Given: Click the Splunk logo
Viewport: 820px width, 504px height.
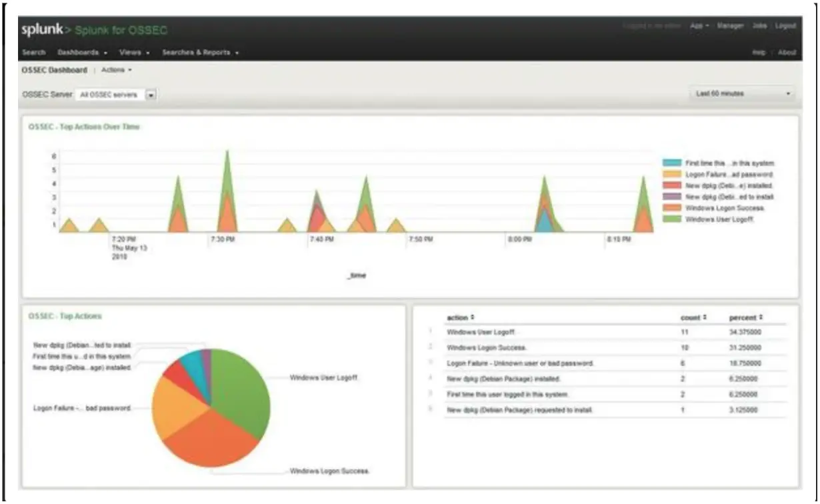Looking at the screenshot, I should point(47,30).
